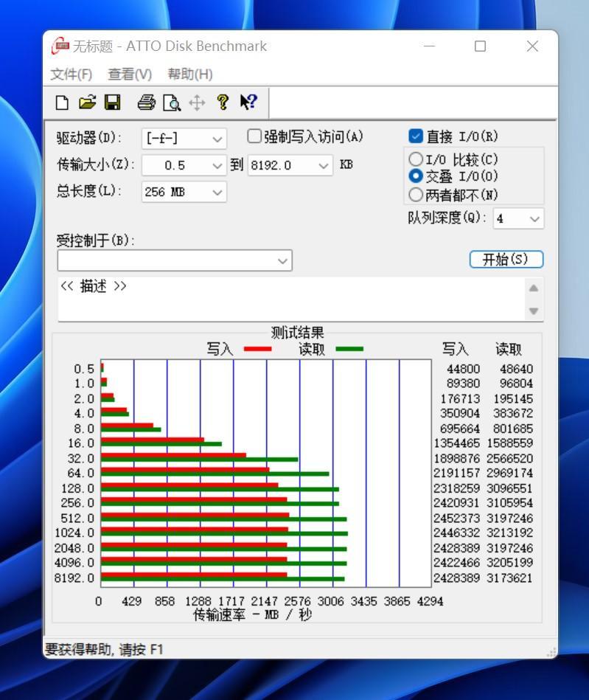Click the description scroll down arrow
589x700 pixels.
coord(534,311)
